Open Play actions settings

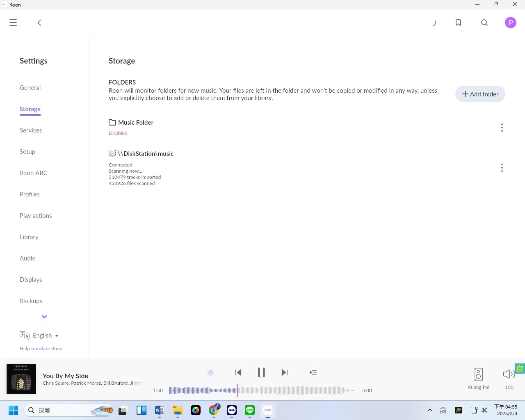[x=36, y=215]
